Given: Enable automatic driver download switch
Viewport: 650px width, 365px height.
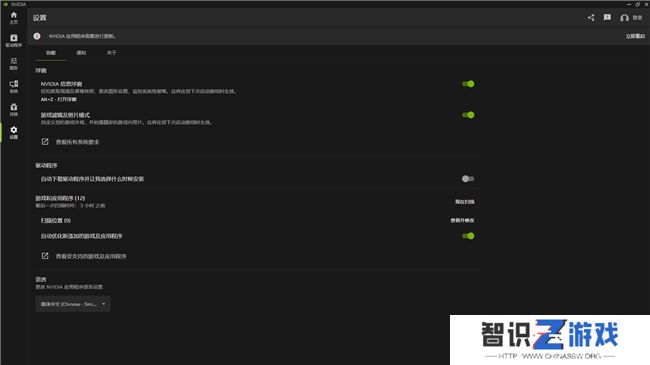Looking at the screenshot, I should tap(468, 179).
